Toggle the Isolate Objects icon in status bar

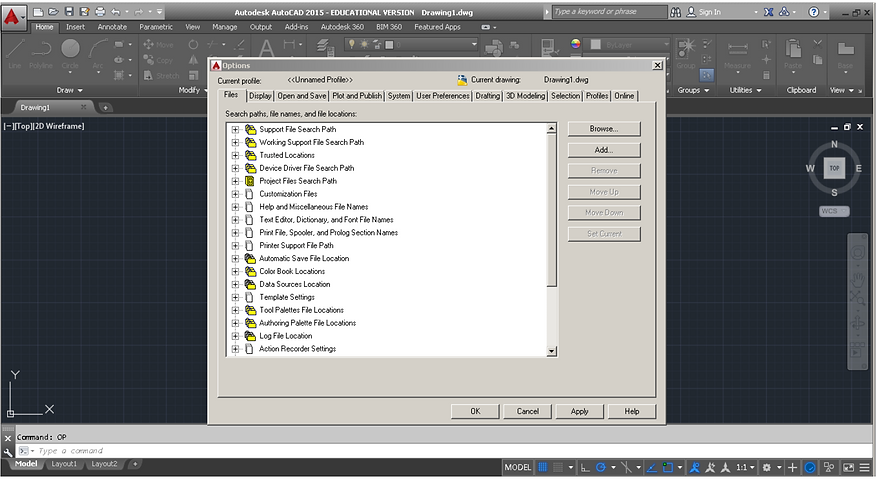point(829,467)
